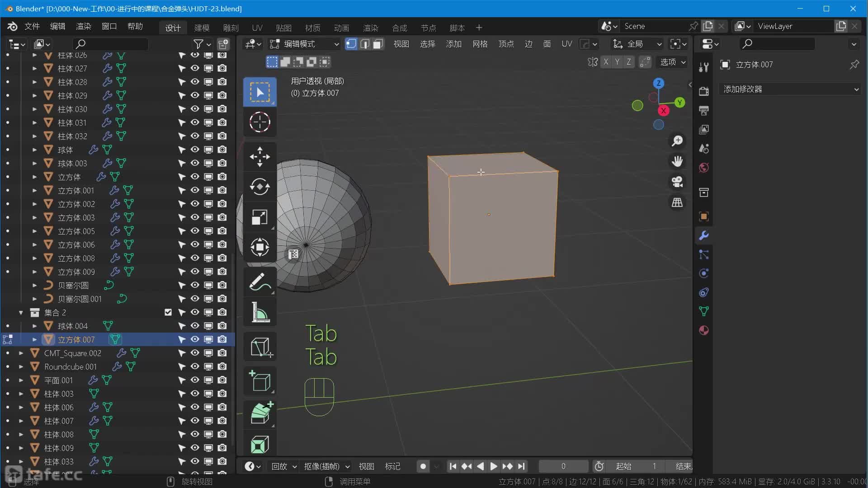Viewport: 868px width, 488px height.
Task: Select the Move tool in toolbar
Action: tap(259, 156)
